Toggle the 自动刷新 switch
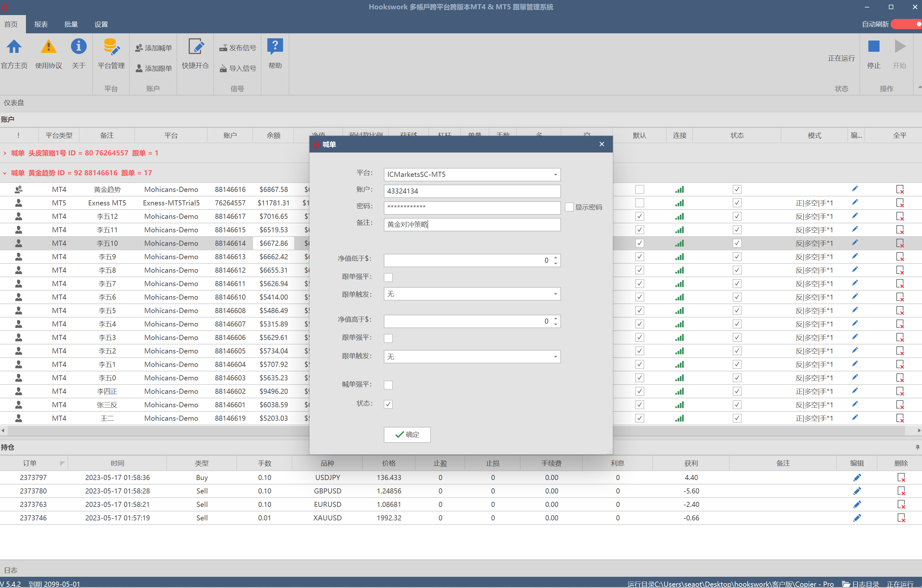 [906, 24]
